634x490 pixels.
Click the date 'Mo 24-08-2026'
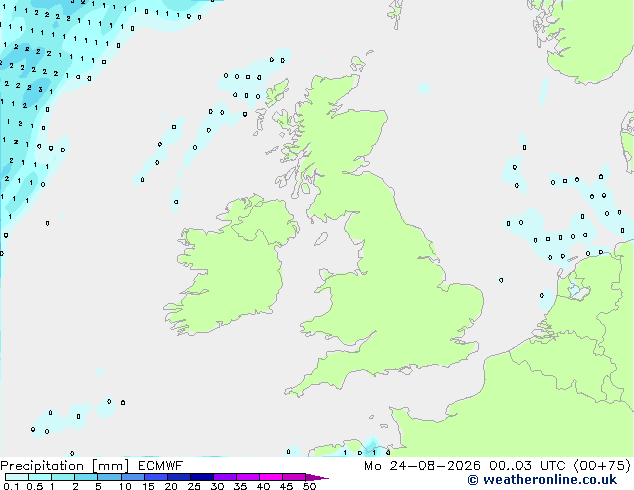pyautogui.click(x=422, y=466)
